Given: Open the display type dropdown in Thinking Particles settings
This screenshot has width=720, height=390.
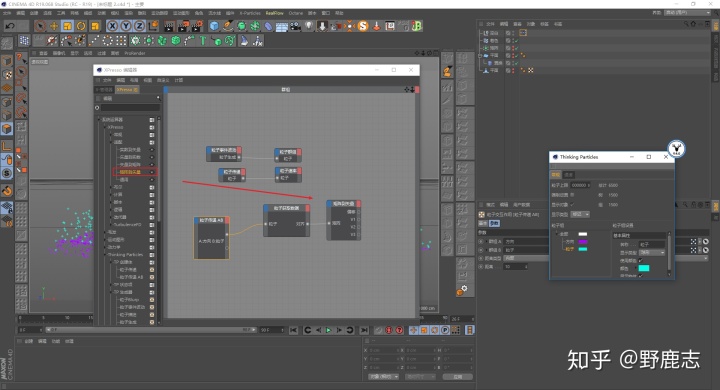Looking at the screenshot, I should 580,215.
